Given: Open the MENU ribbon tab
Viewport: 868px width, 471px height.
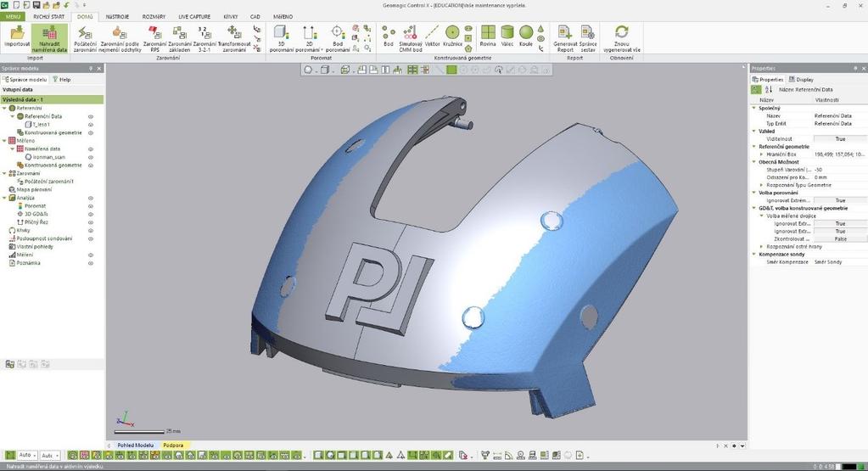Looking at the screenshot, I should (13, 17).
